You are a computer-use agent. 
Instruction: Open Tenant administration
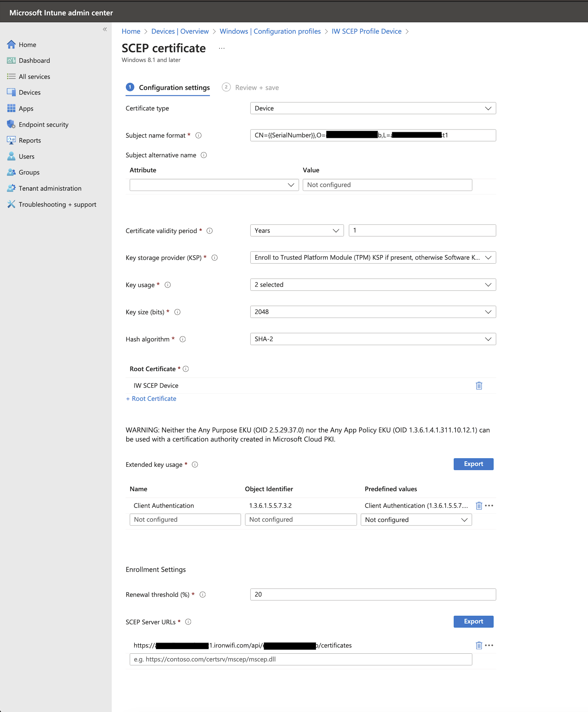click(x=50, y=188)
